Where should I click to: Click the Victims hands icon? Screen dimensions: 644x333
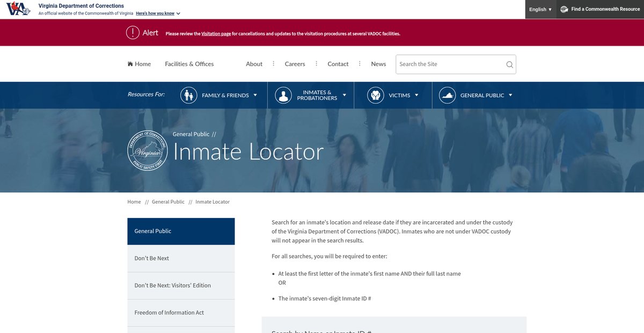376,95
